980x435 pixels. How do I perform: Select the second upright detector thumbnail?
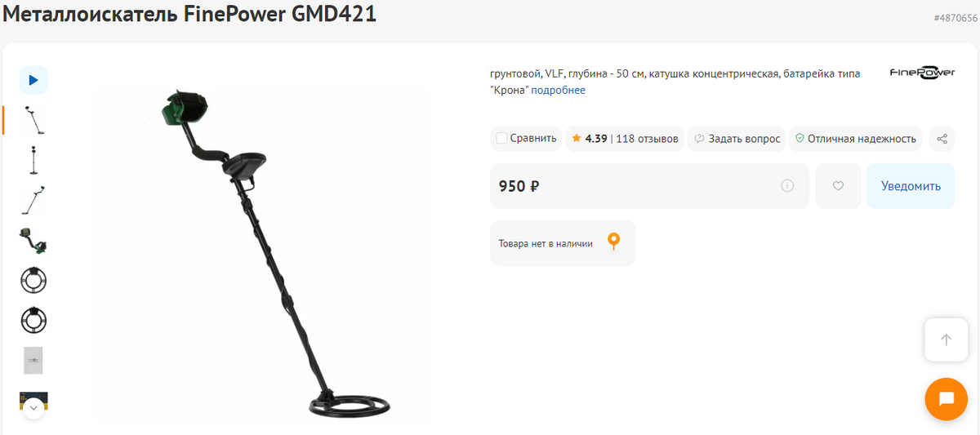pos(33,160)
